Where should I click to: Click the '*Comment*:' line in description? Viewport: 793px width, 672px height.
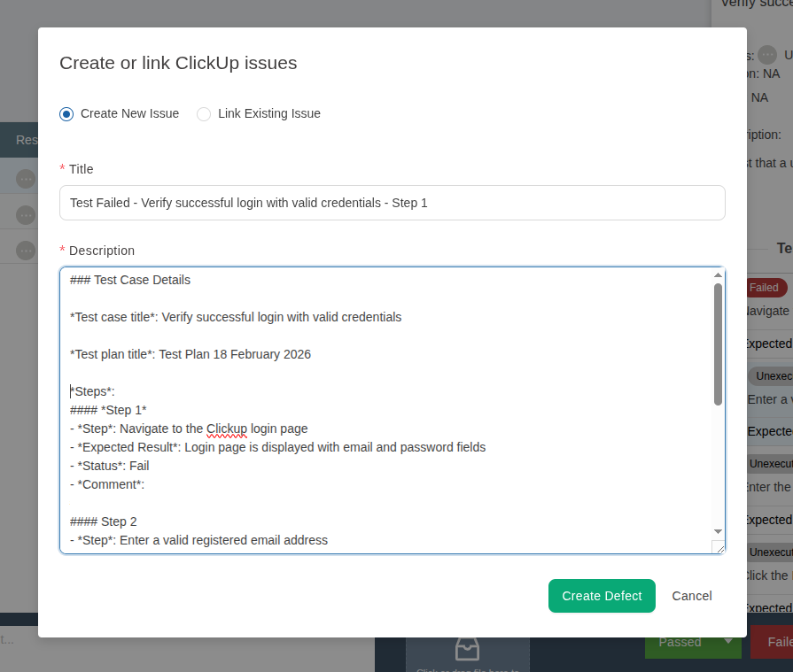[x=107, y=484]
